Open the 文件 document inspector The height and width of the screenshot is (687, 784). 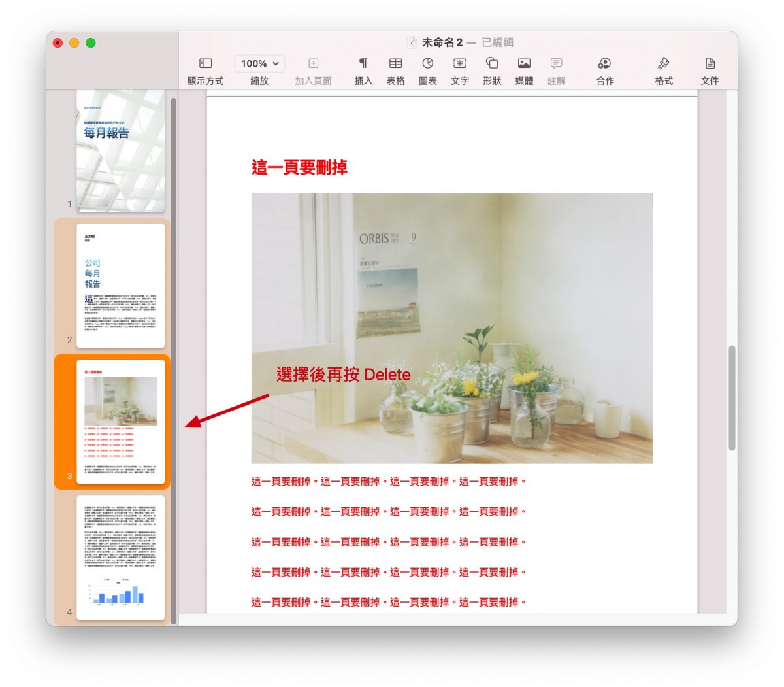pyautogui.click(x=710, y=63)
